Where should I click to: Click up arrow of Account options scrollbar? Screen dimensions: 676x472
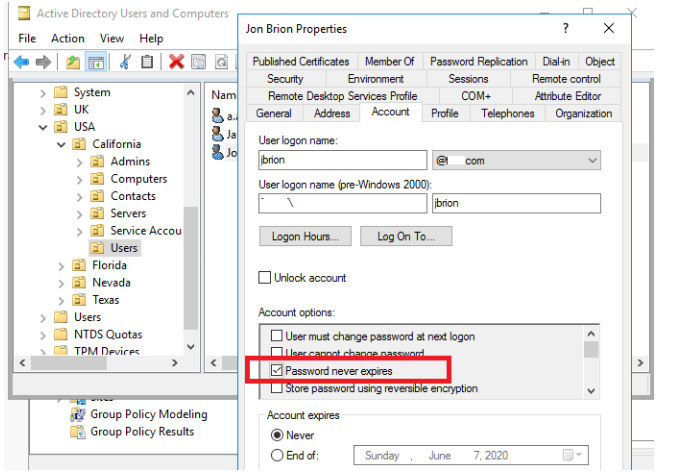(591, 334)
